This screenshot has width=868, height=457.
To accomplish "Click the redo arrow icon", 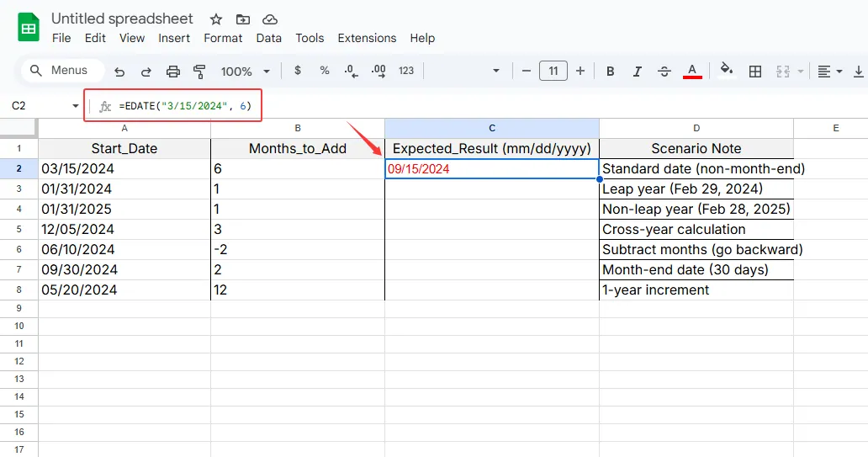I will tap(146, 72).
